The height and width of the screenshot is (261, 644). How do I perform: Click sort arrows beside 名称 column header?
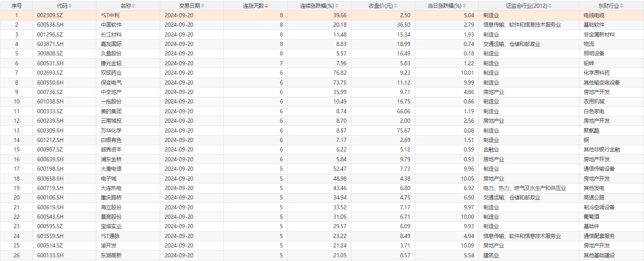(134, 6)
